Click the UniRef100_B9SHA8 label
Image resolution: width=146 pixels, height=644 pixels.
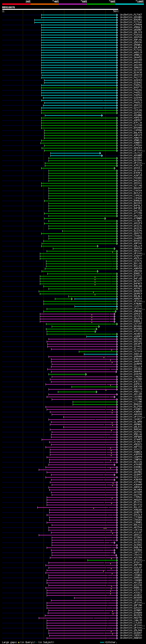[131, 128]
